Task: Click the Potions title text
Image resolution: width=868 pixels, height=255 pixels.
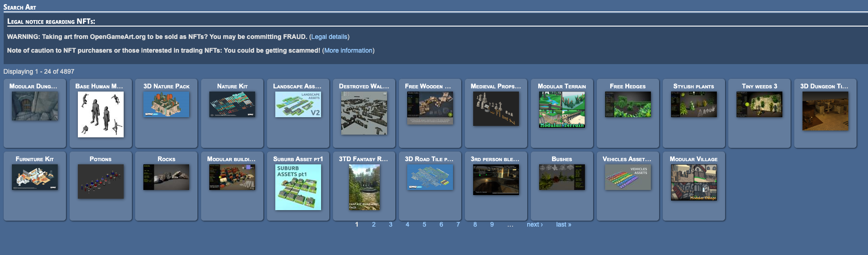Action: tap(101, 159)
